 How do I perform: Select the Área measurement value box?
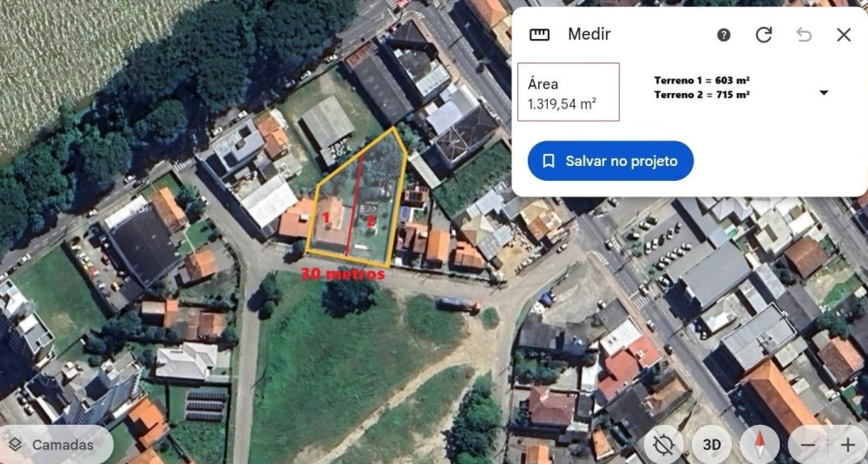click(x=568, y=92)
